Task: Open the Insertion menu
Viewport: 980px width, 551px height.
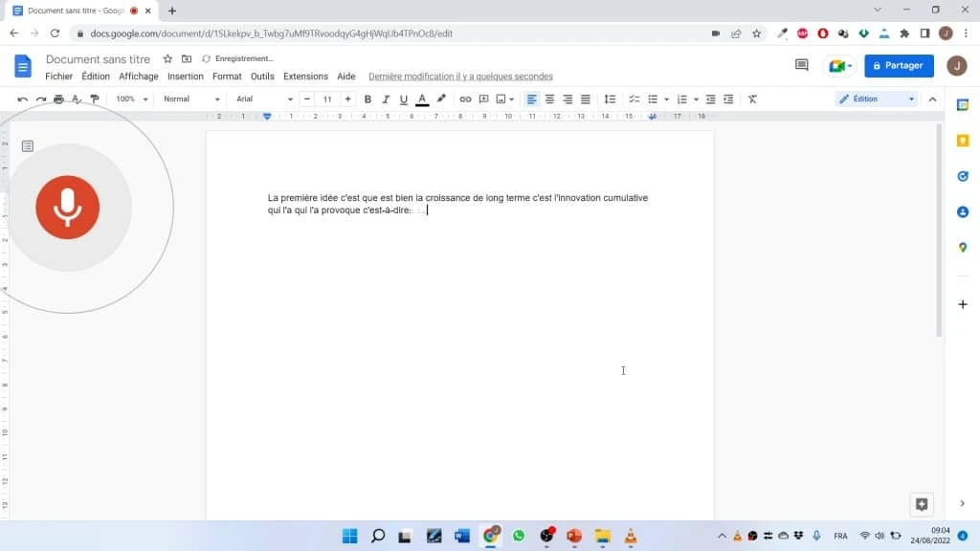Action: [186, 77]
